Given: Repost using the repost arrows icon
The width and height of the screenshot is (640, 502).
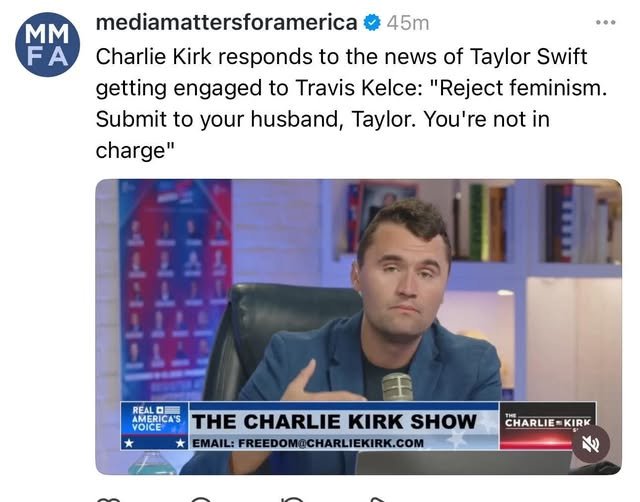Looking at the screenshot, I should [x=293, y=497].
